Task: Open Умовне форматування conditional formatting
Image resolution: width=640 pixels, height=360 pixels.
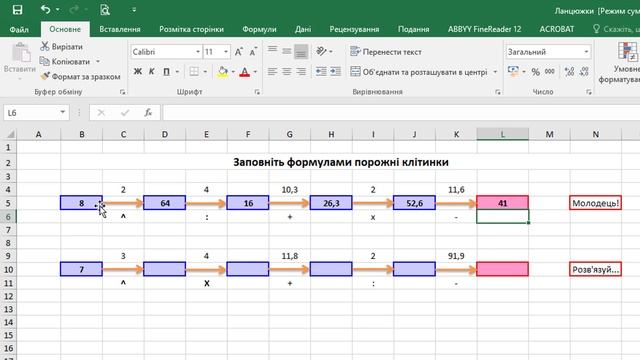Action: (x=624, y=62)
